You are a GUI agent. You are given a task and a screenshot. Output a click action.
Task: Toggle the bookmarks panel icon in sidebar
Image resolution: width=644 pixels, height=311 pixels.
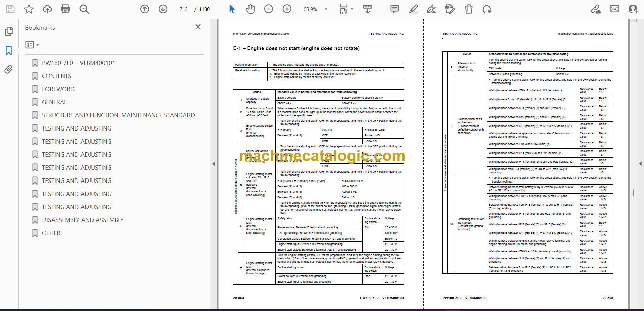tap(9, 51)
